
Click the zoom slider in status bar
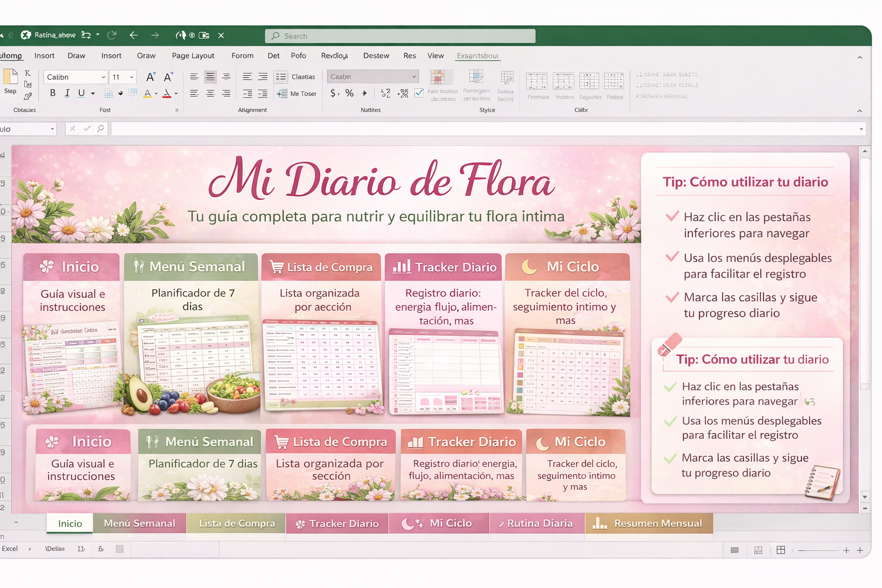pos(818,550)
